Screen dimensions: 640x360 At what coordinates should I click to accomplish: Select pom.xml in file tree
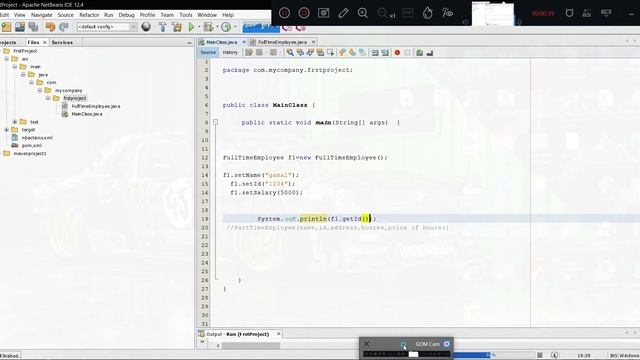click(31, 145)
